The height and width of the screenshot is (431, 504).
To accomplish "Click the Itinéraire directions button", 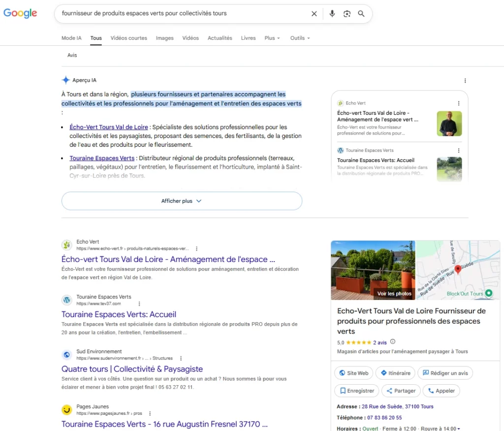I will click(395, 373).
